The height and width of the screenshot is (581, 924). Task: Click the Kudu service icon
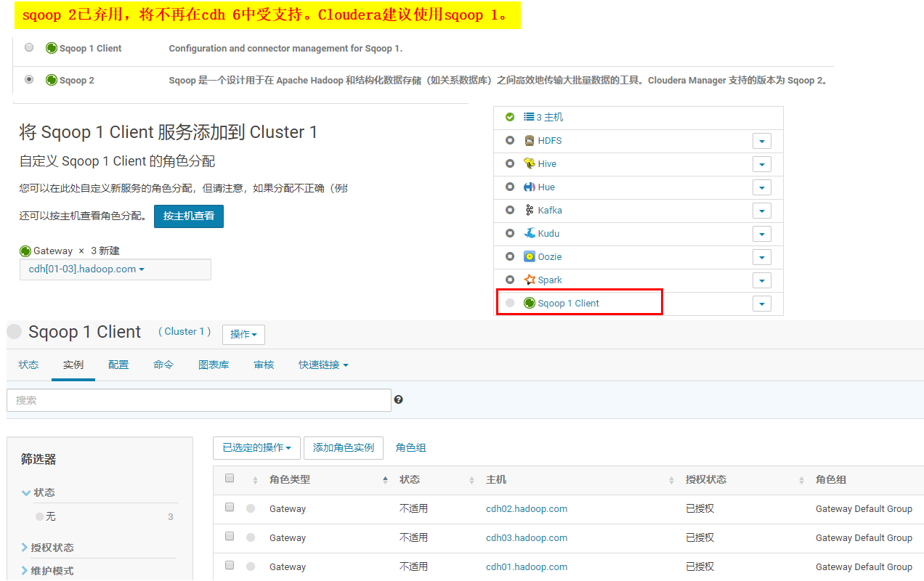tap(530, 233)
